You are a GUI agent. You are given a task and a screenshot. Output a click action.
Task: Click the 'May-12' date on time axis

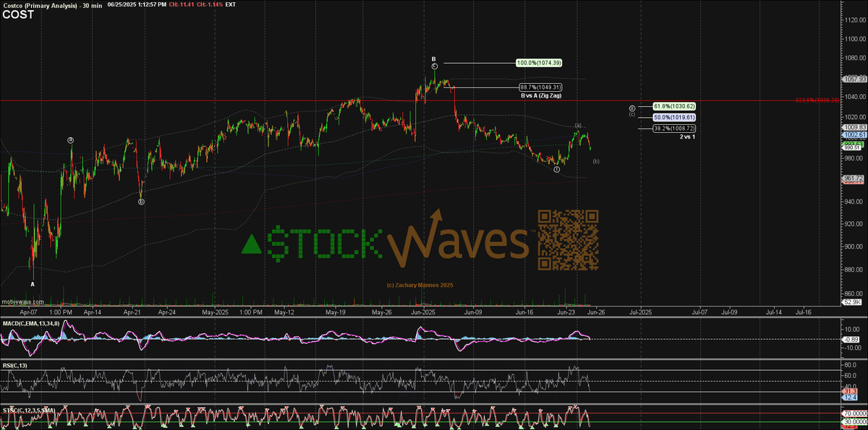pyautogui.click(x=284, y=311)
